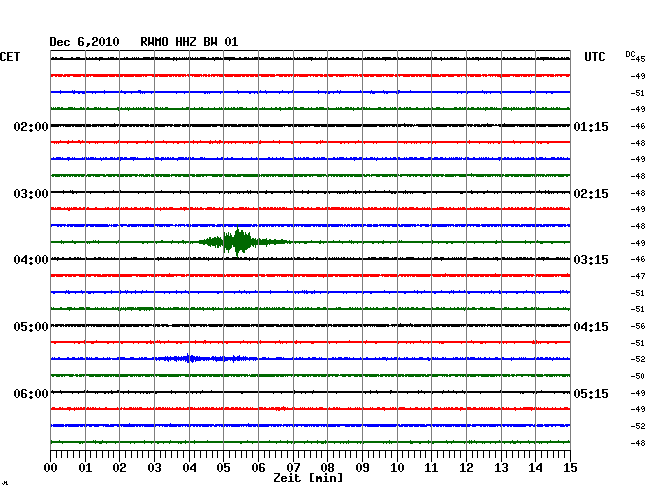650x494 pixels.
Task: Click the 'UTC' time zone label
Action: click(594, 57)
